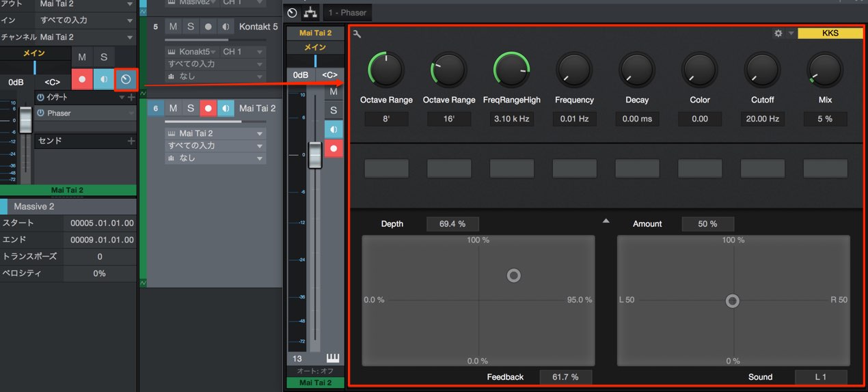
Task: Mute via M button in the editor channel strip
Action: pos(334,92)
